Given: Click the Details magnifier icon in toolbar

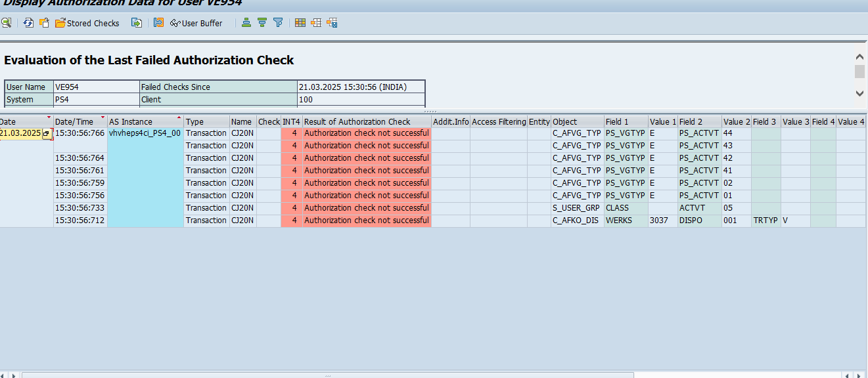Looking at the screenshot, I should [x=6, y=23].
